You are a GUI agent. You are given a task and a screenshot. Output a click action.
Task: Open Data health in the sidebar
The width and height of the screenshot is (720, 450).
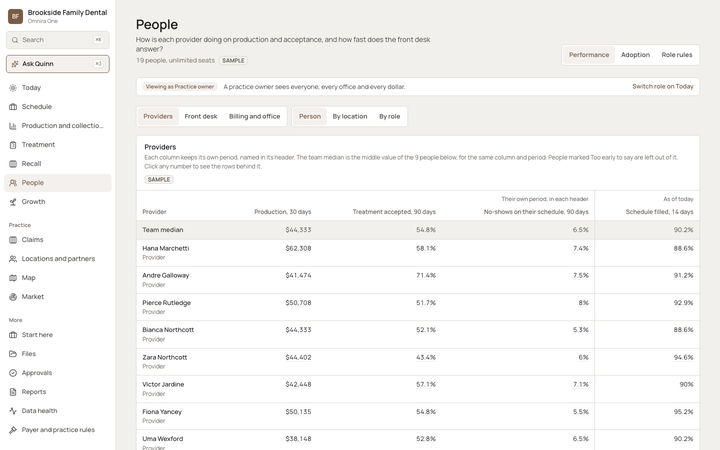[x=58, y=411]
